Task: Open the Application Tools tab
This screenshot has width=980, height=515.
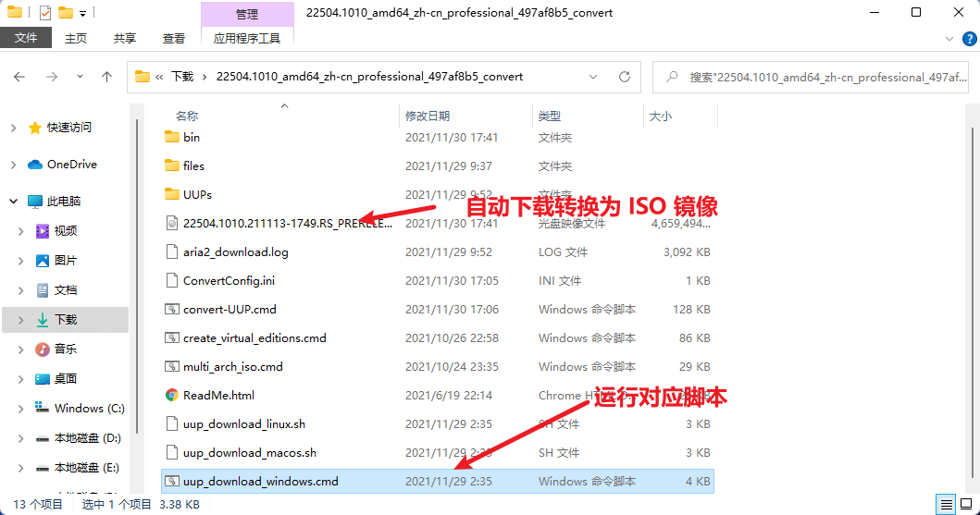Action: pos(247,38)
